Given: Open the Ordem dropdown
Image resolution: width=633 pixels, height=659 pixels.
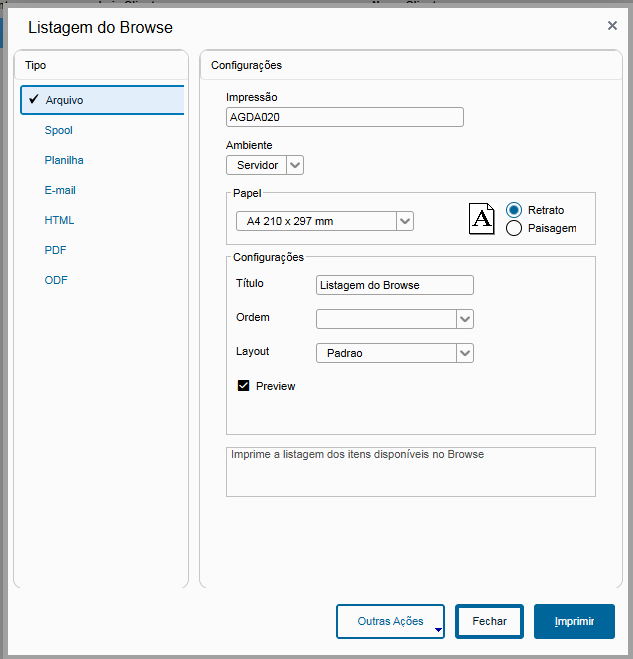Looking at the screenshot, I should tap(464, 319).
